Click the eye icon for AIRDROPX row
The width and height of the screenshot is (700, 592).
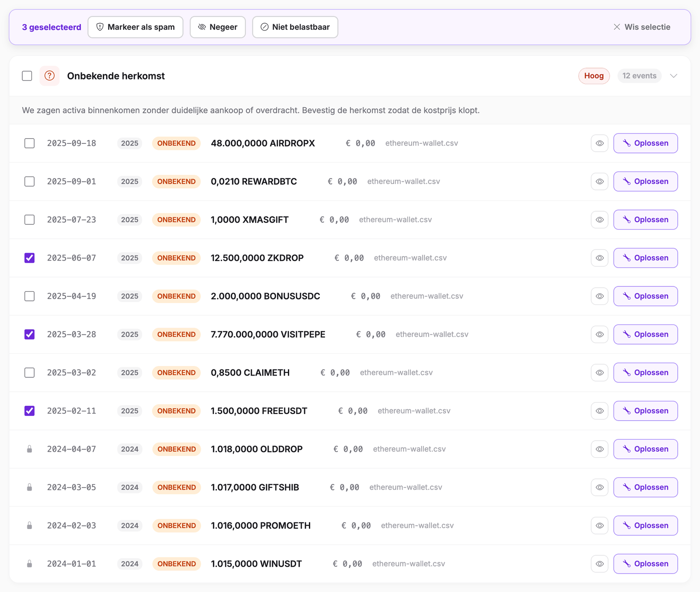tap(599, 143)
